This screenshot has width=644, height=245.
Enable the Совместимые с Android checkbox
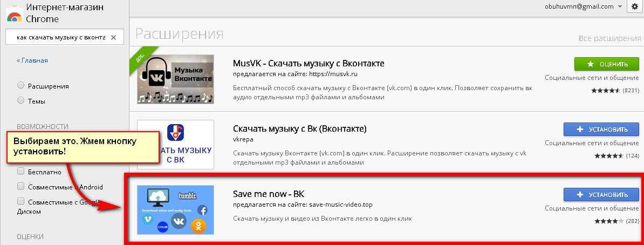click(20, 186)
